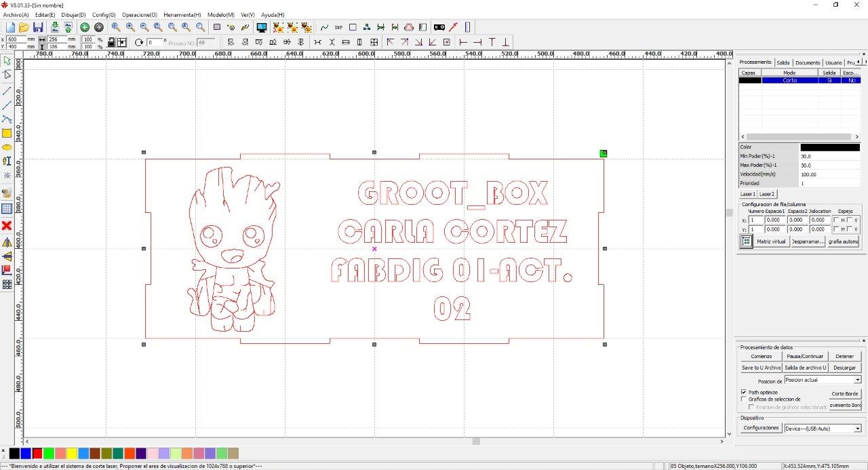This screenshot has height=470, width=868.
Task: Click the lock aspect ratio padlock icon
Action: 111,42
